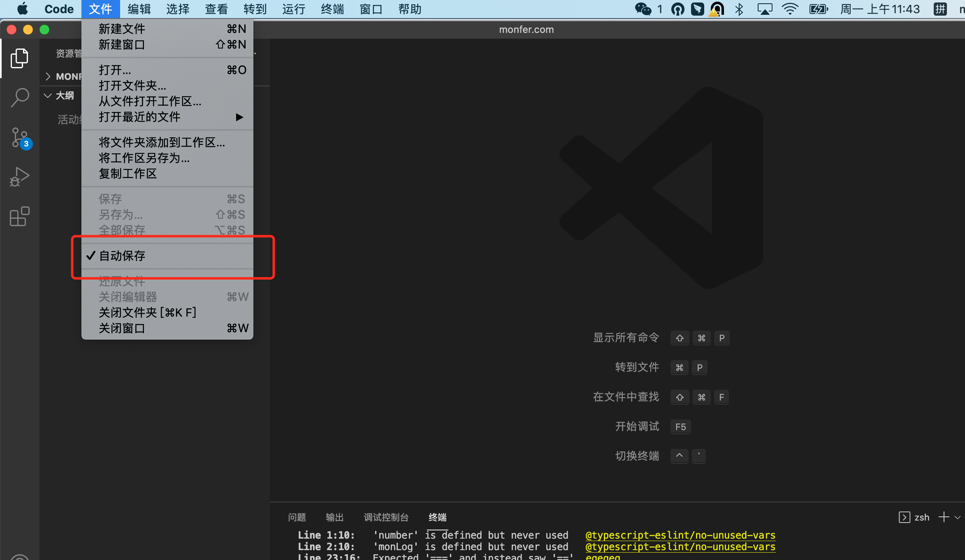The image size is (965, 560).
Task: Select 打开文件夹… menu entry
Action: pos(167,86)
